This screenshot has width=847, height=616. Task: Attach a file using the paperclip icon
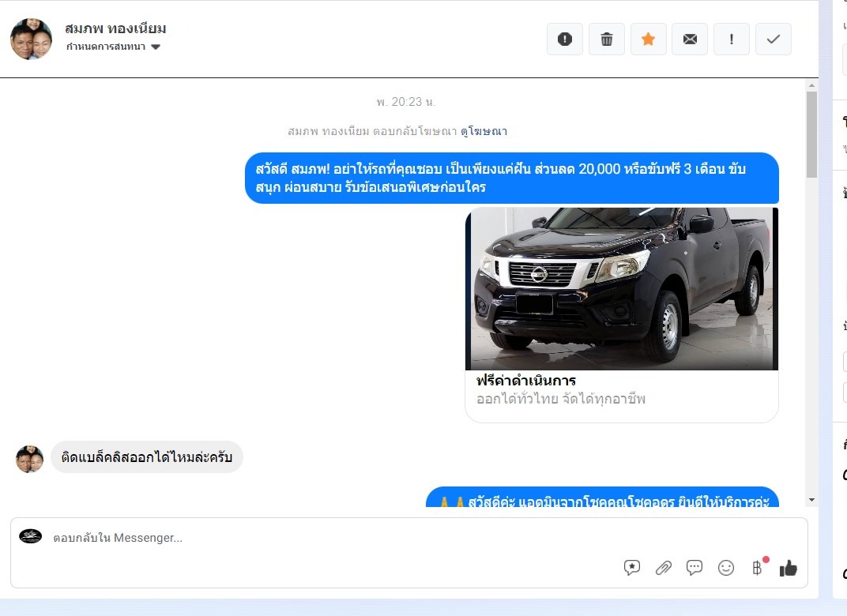point(664,568)
